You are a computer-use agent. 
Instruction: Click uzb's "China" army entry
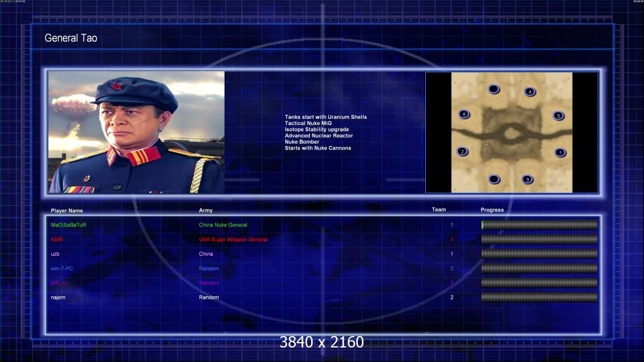pyautogui.click(x=206, y=254)
